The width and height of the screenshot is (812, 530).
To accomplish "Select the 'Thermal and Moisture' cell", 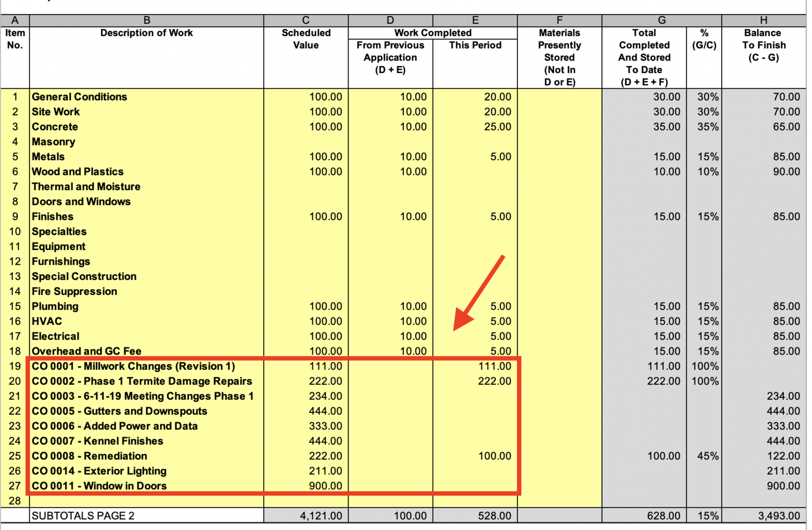I will [147, 187].
